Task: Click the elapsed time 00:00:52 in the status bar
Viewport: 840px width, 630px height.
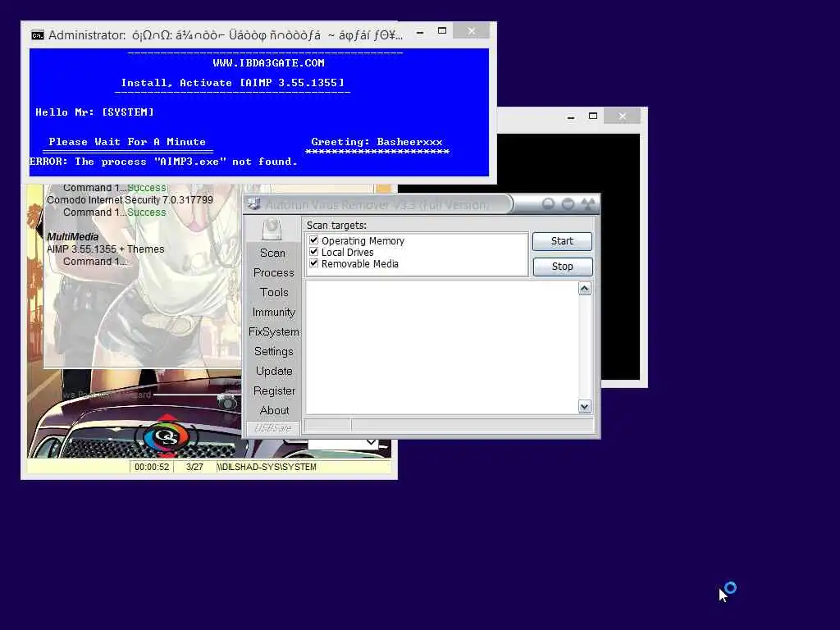Action: pos(152,467)
